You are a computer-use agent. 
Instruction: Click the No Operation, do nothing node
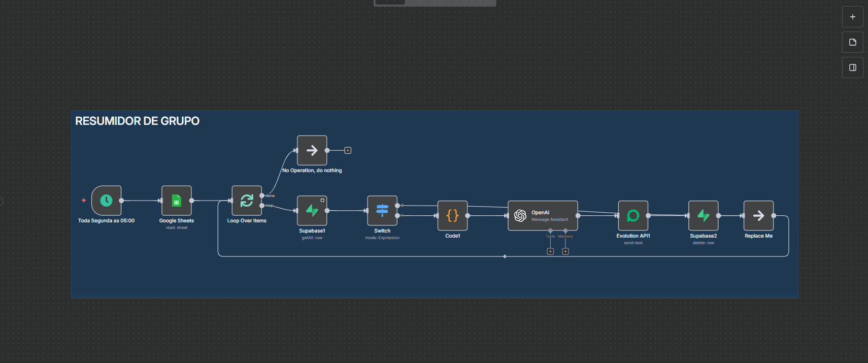312,150
